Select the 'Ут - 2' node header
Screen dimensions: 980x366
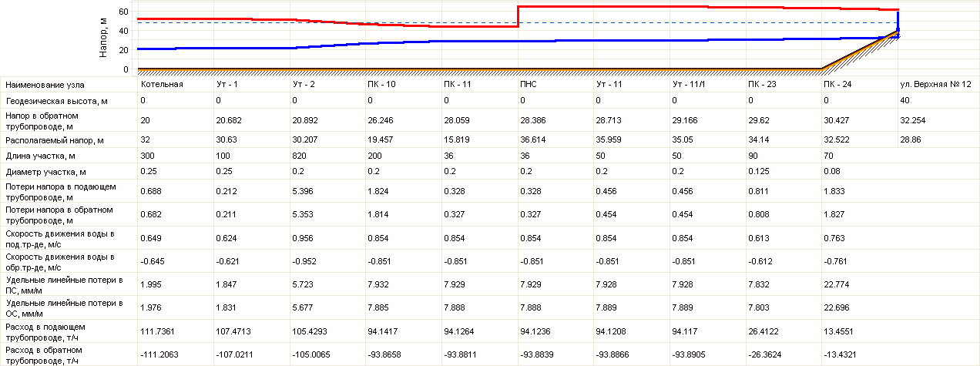304,84
